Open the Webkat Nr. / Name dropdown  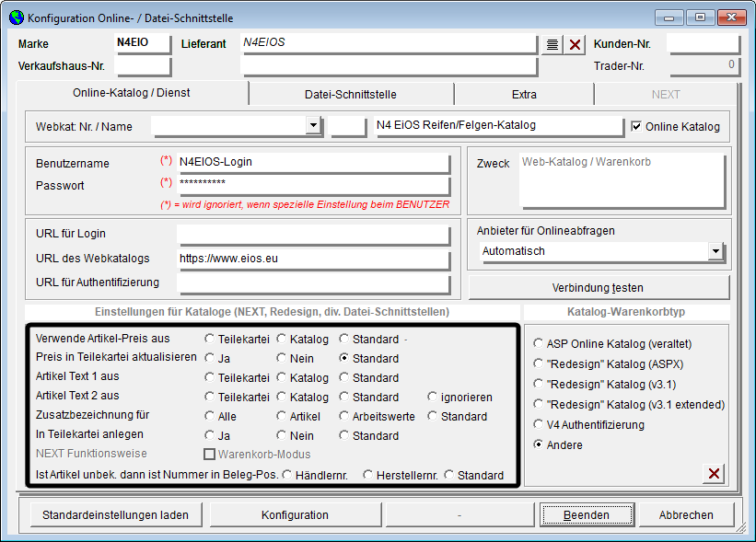pos(313,125)
